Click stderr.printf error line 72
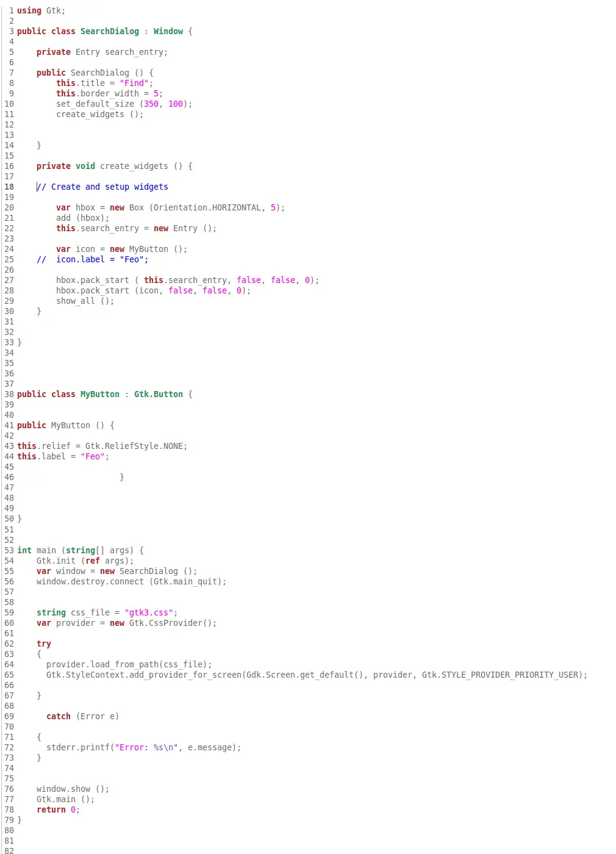The image size is (616, 854). tap(144, 747)
